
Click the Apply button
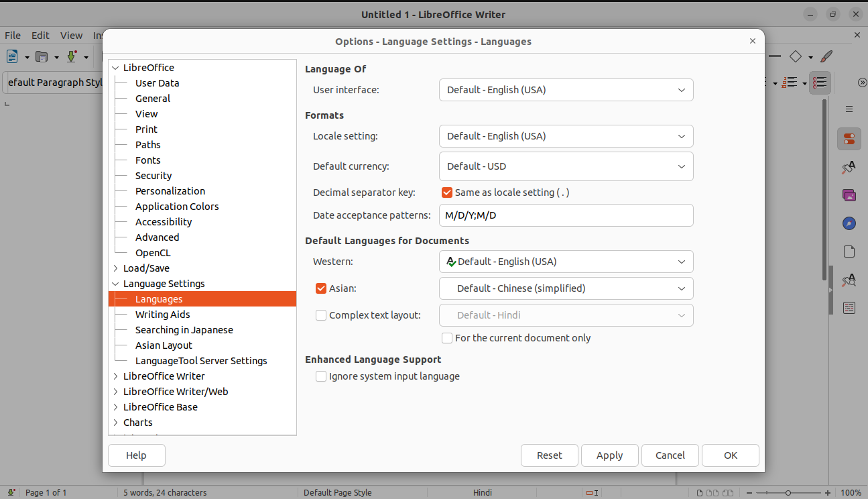click(610, 455)
